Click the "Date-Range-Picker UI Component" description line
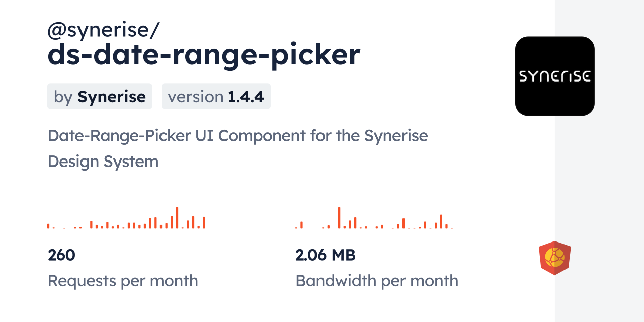 tap(237, 136)
